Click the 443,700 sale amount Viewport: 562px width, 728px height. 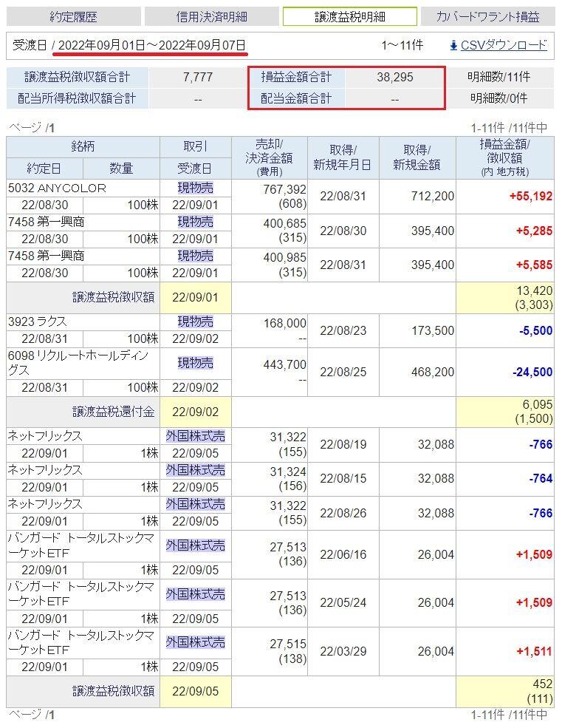point(284,365)
